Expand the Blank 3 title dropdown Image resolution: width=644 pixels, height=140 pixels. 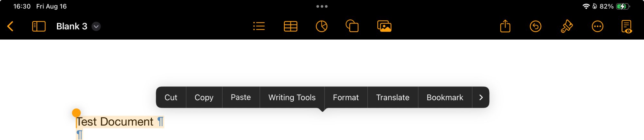pos(96,26)
